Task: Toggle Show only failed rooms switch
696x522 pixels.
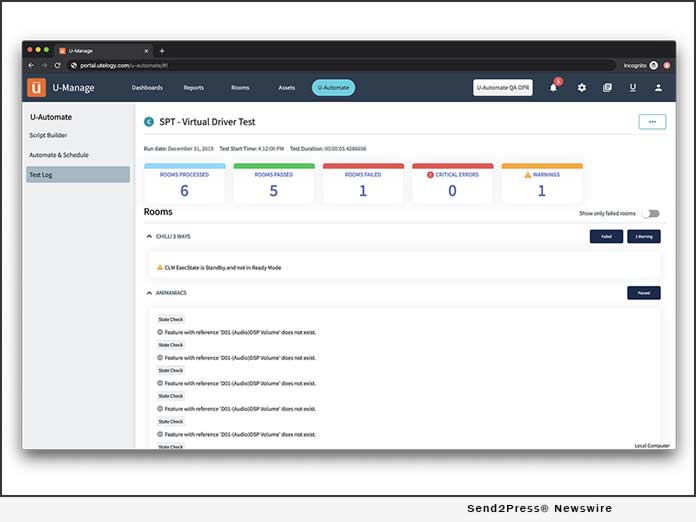Action: (651, 213)
